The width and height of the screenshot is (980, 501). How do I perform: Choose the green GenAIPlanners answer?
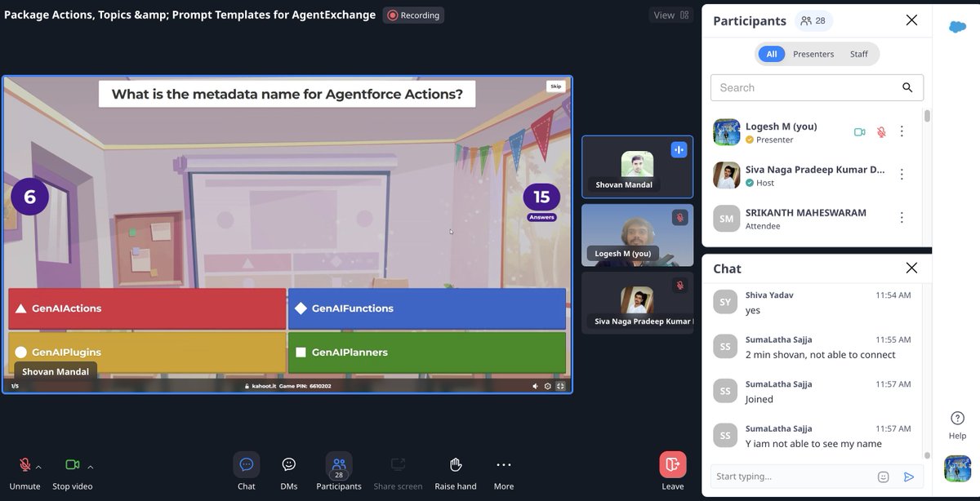pos(427,352)
